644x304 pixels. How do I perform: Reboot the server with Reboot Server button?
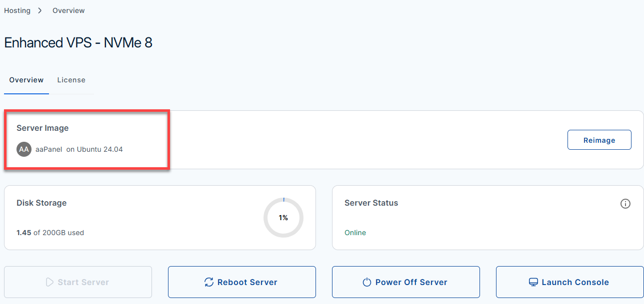(242, 282)
